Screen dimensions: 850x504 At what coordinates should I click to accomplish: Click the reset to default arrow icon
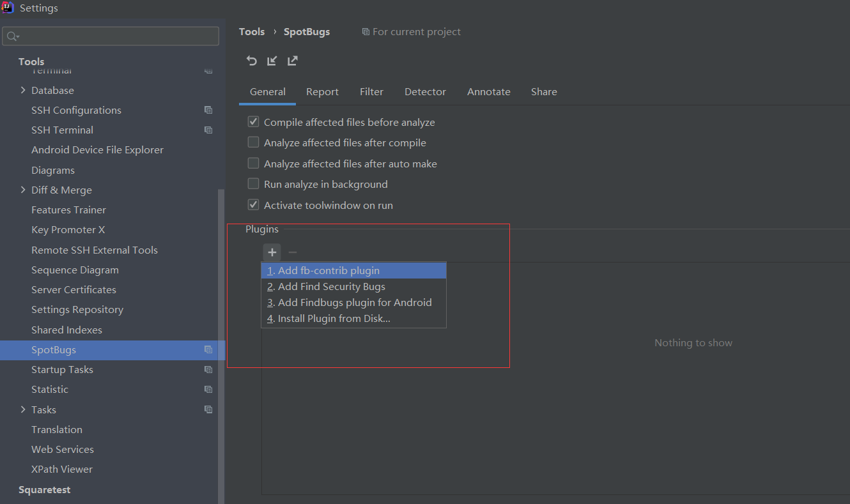[252, 61]
